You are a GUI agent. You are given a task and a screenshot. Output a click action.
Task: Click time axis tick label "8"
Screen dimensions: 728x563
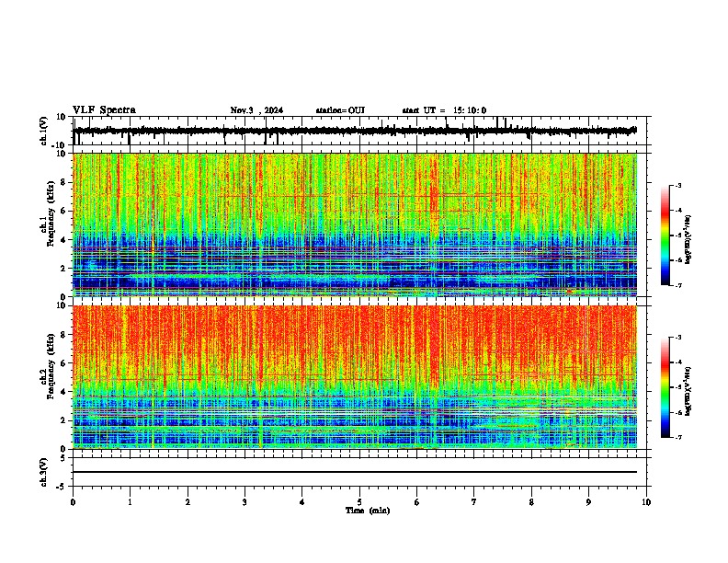[x=531, y=502]
